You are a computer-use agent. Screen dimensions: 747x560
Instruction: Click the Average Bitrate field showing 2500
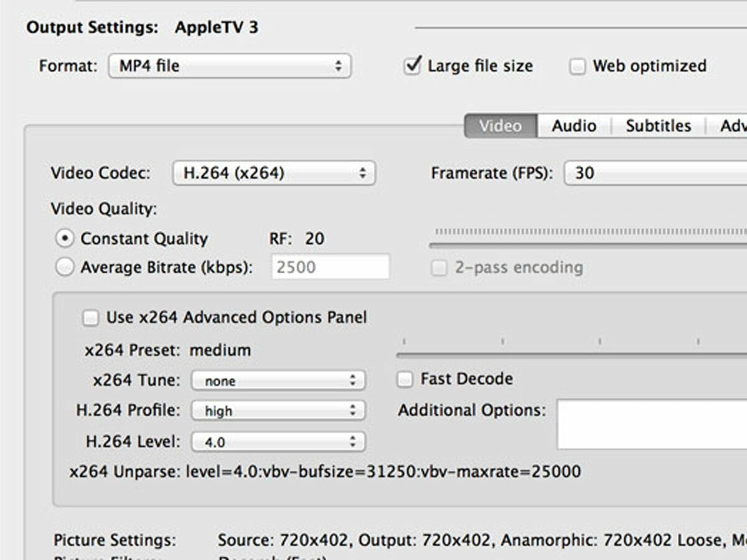(x=331, y=267)
